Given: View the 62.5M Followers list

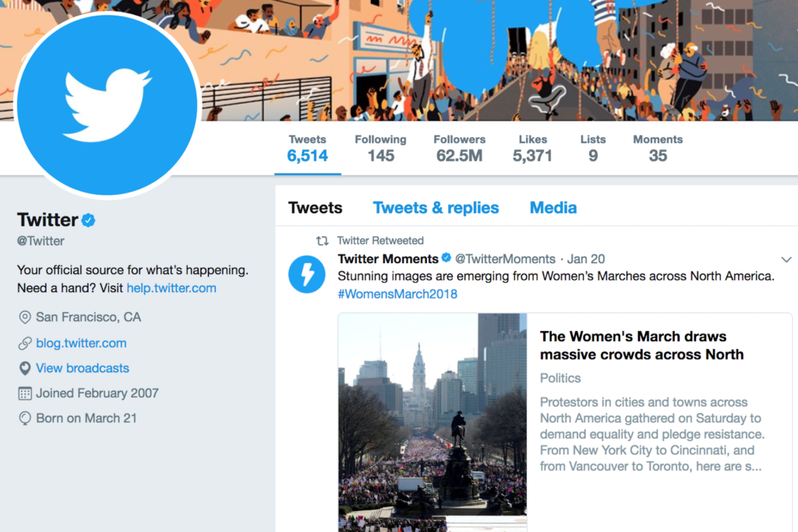Looking at the screenshot, I should point(460,149).
